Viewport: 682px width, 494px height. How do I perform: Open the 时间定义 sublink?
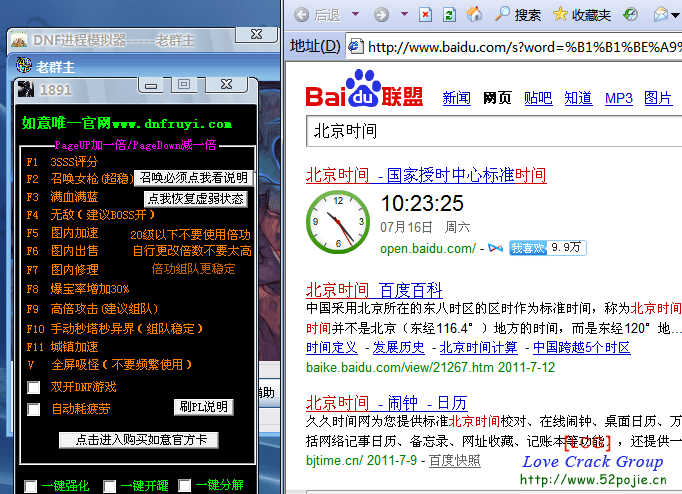click(331, 347)
